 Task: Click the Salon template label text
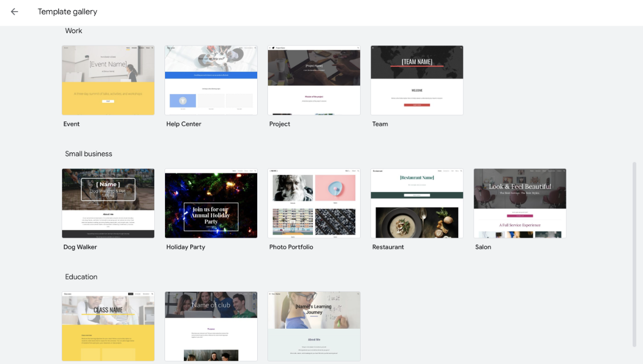[483, 247]
